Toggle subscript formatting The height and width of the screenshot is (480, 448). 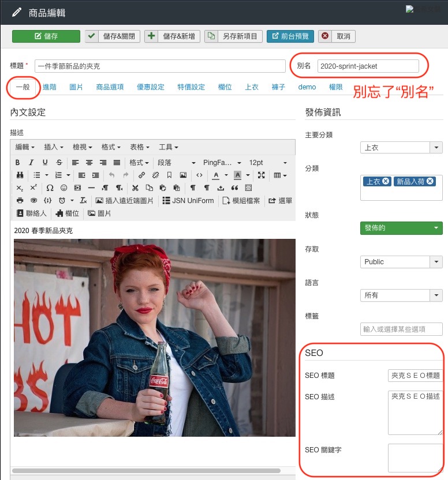coord(20,187)
